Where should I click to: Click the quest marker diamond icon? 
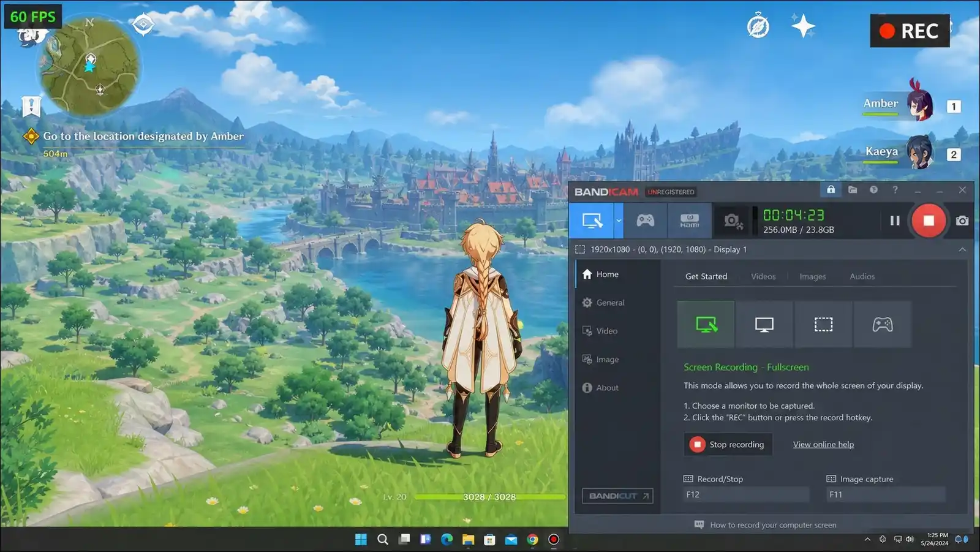click(x=31, y=136)
